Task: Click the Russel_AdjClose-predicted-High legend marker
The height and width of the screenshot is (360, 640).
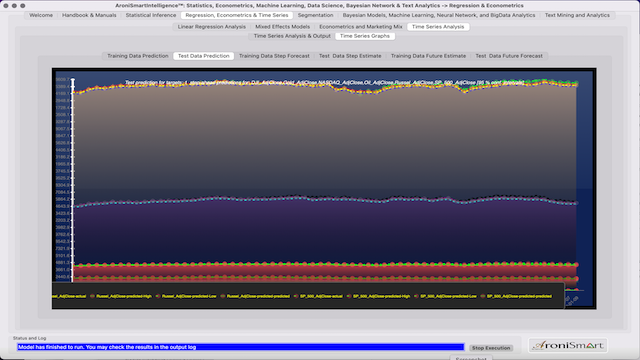Action: point(92,296)
